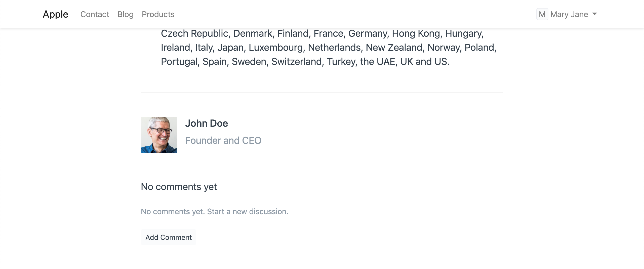Click the words Hong Kong in the text

[416, 33]
